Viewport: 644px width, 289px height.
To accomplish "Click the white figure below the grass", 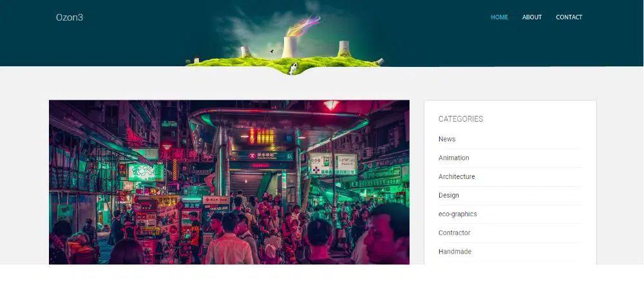I will 293,68.
